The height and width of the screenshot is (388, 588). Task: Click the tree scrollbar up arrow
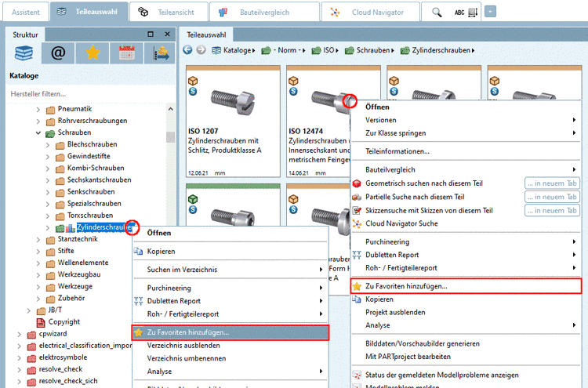tap(171, 109)
